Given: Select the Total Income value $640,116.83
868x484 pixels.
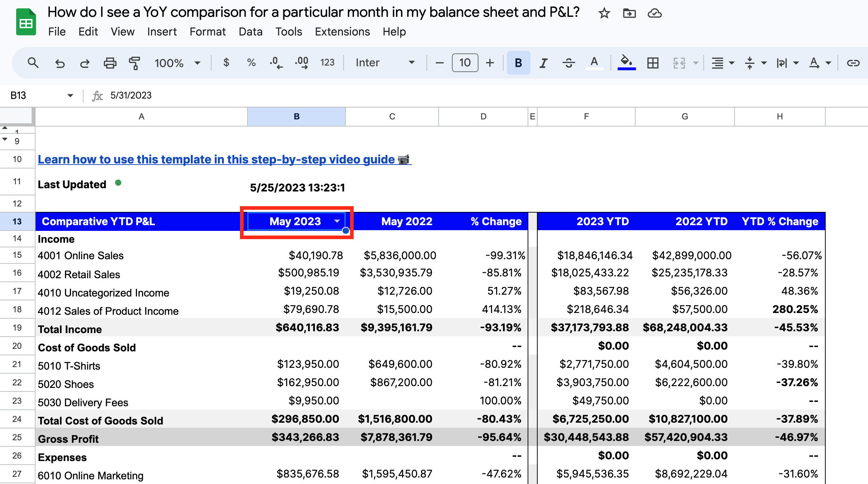Looking at the screenshot, I should click(x=307, y=328).
